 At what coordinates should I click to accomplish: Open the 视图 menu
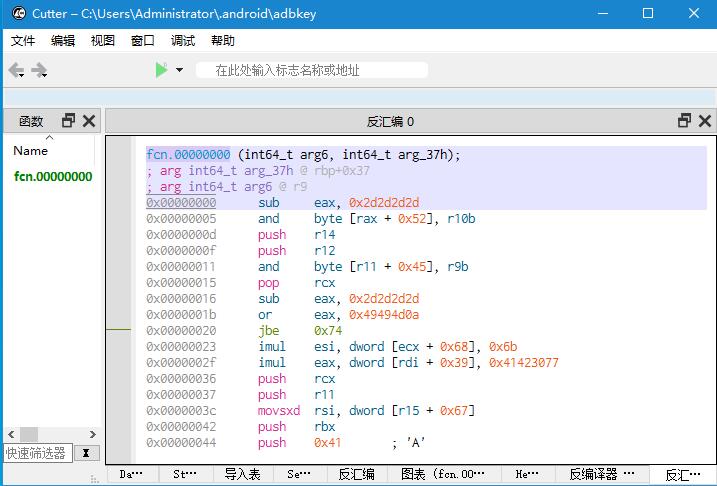coord(103,41)
